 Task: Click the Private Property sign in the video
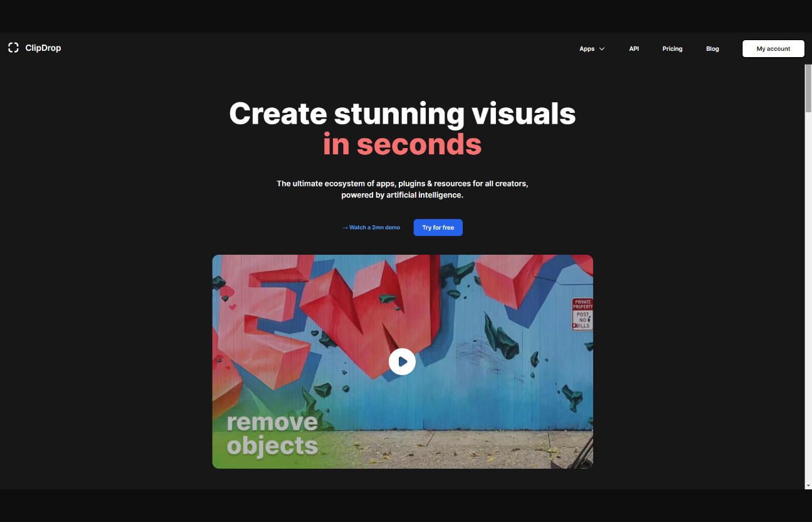tap(582, 314)
